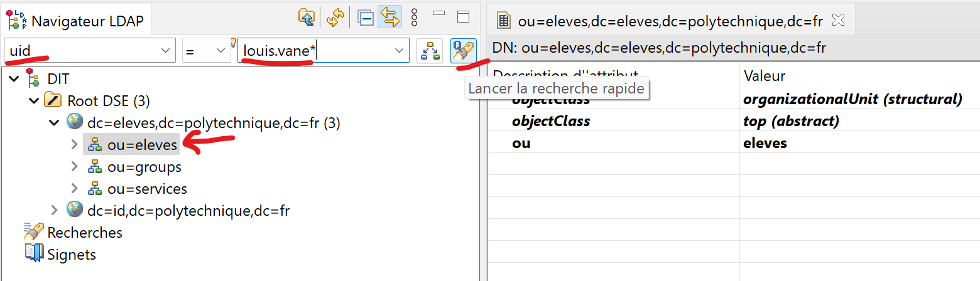Collapse all entries in the LDAP navigator
The width and height of the screenshot is (980, 281).
(366, 18)
